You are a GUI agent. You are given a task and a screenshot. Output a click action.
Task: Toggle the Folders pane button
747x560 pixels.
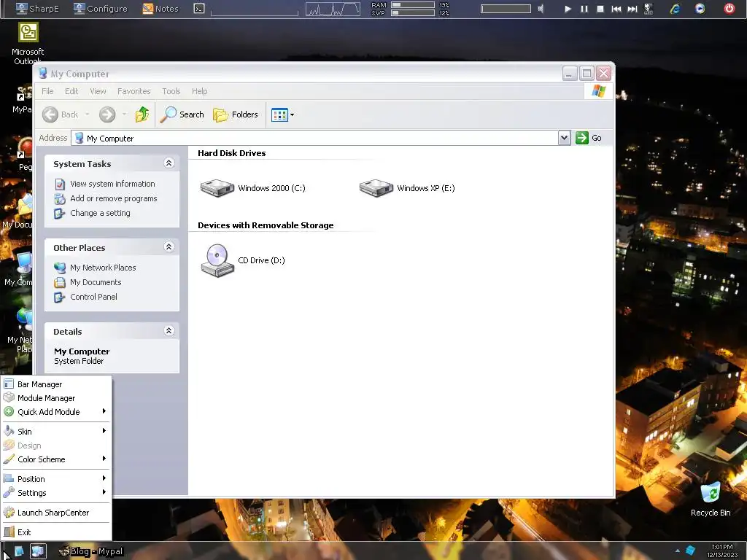pyautogui.click(x=236, y=114)
